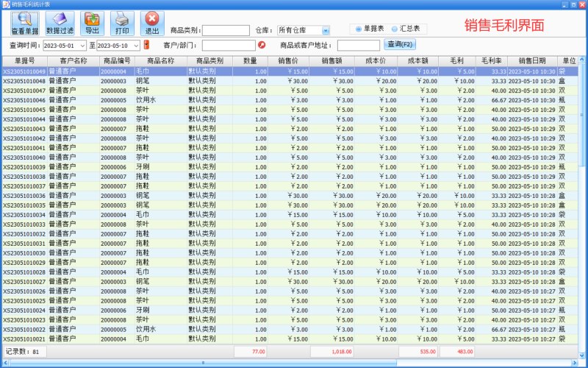This screenshot has width=588, height=368.
Task: Click 牙刷 in row XS23051010039
Action: pos(143,167)
